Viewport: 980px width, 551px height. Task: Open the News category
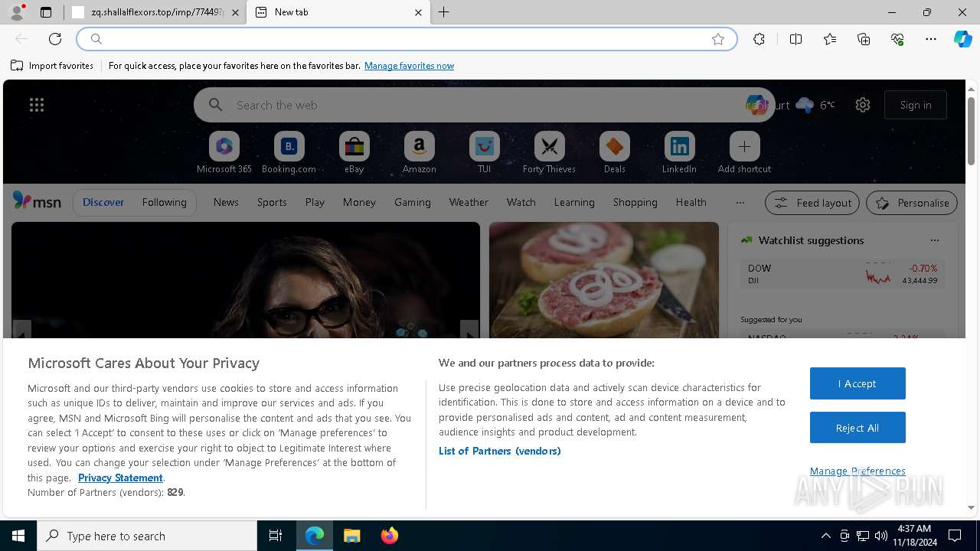point(226,202)
